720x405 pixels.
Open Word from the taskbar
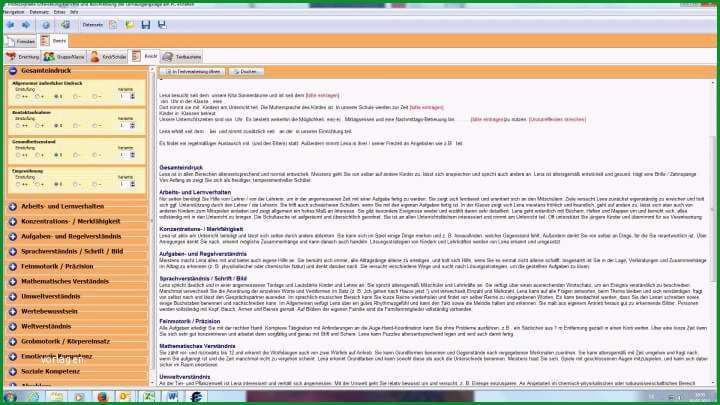coord(172,397)
